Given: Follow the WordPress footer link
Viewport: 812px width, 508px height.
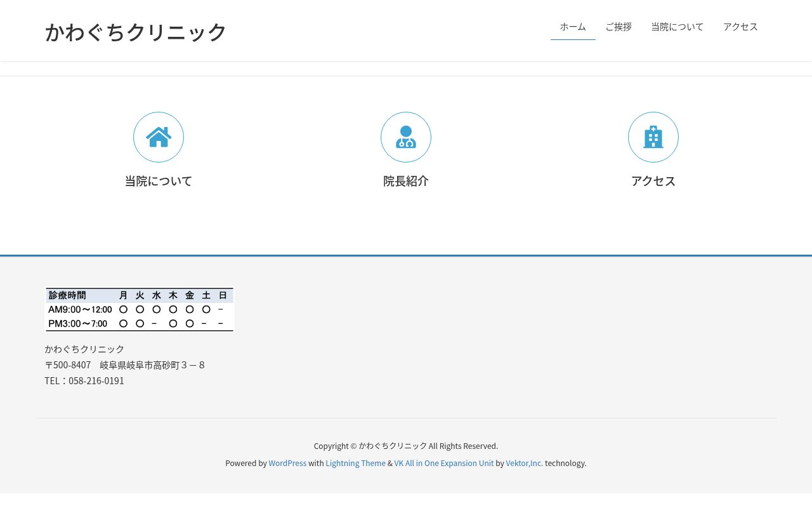Looking at the screenshot, I should 287,463.
